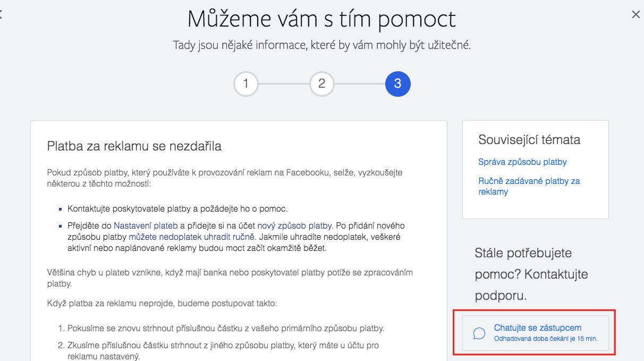
Task: Click the Odhadovaná doba čekání wait time text
Action: tap(546, 338)
